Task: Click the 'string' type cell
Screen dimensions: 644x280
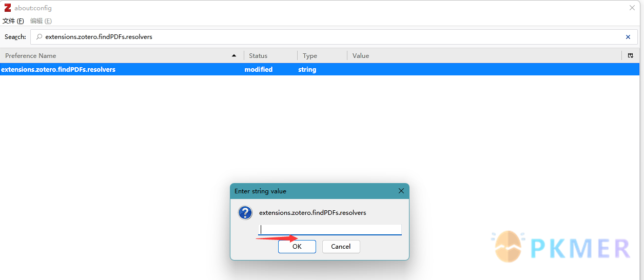Action: coord(307,69)
